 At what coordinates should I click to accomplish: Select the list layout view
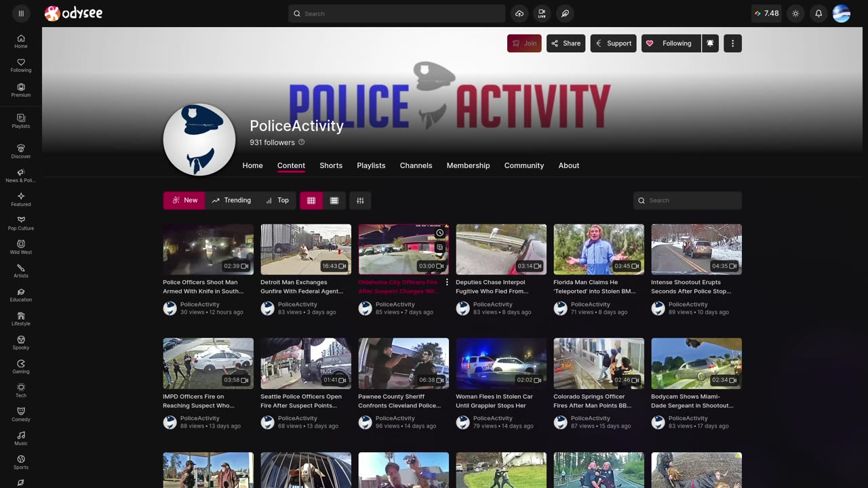coord(334,201)
